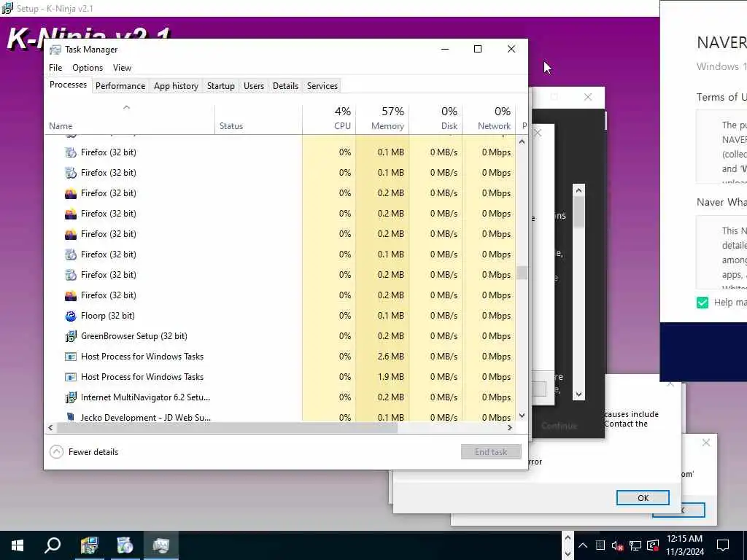Select the second Host Process for Windows Tasks row
This screenshot has height=560, width=747.
click(x=280, y=377)
